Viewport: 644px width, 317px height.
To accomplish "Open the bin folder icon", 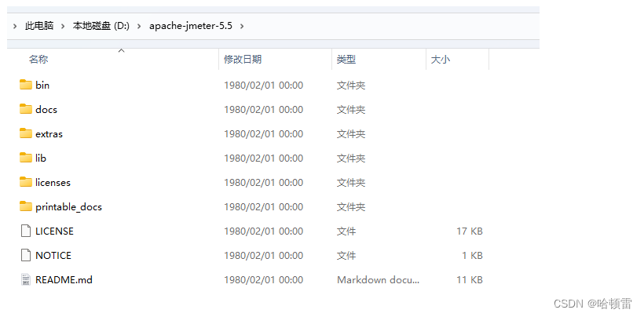I will pos(26,85).
